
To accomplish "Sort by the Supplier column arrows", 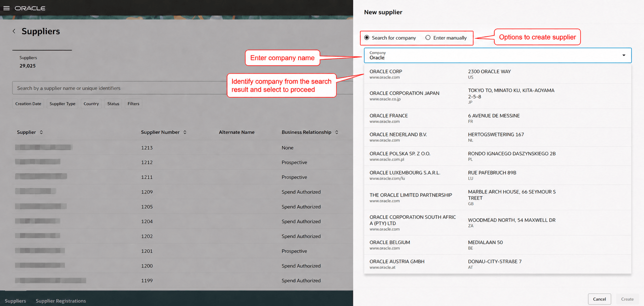I will (41, 132).
